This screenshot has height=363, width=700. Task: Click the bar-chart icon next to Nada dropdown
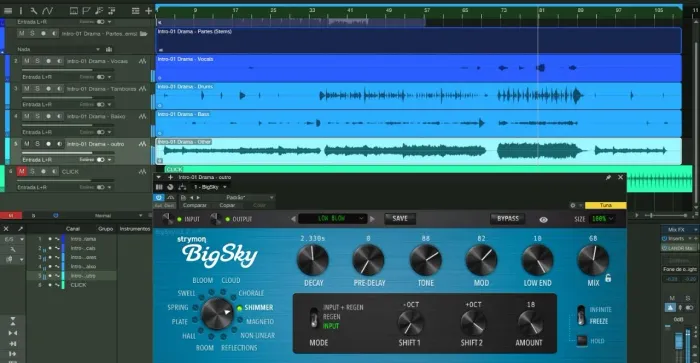pos(108,49)
